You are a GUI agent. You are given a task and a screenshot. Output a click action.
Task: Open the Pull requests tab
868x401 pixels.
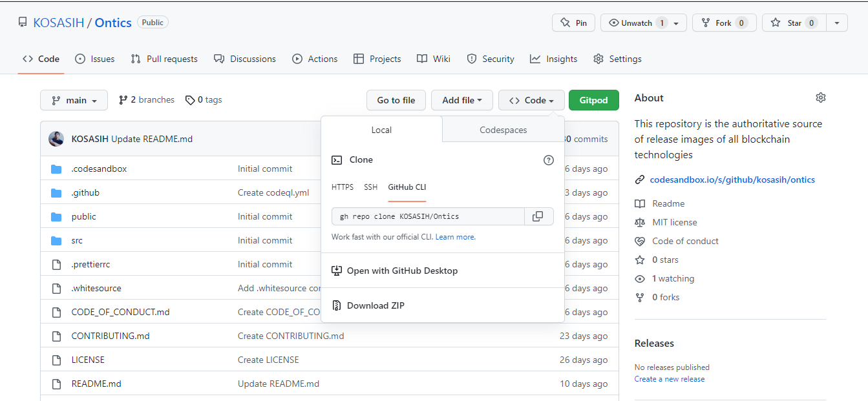(x=164, y=59)
